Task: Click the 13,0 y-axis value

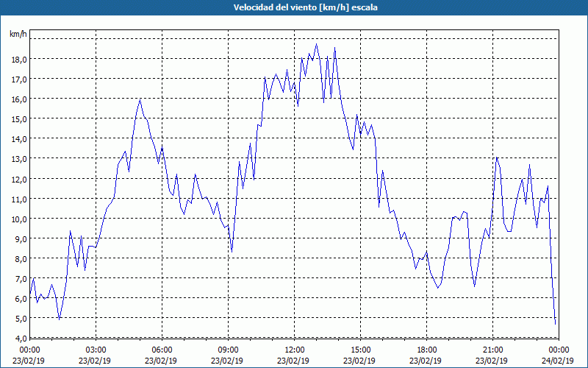Action: coord(19,159)
